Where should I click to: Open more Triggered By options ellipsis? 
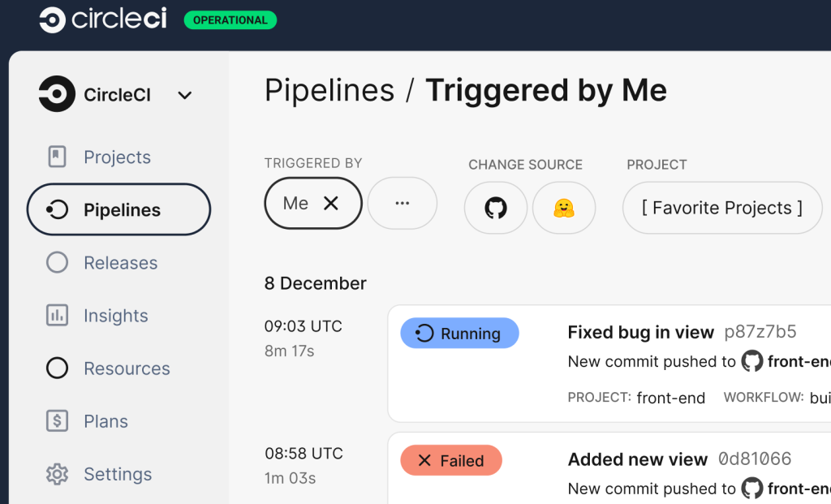(403, 203)
